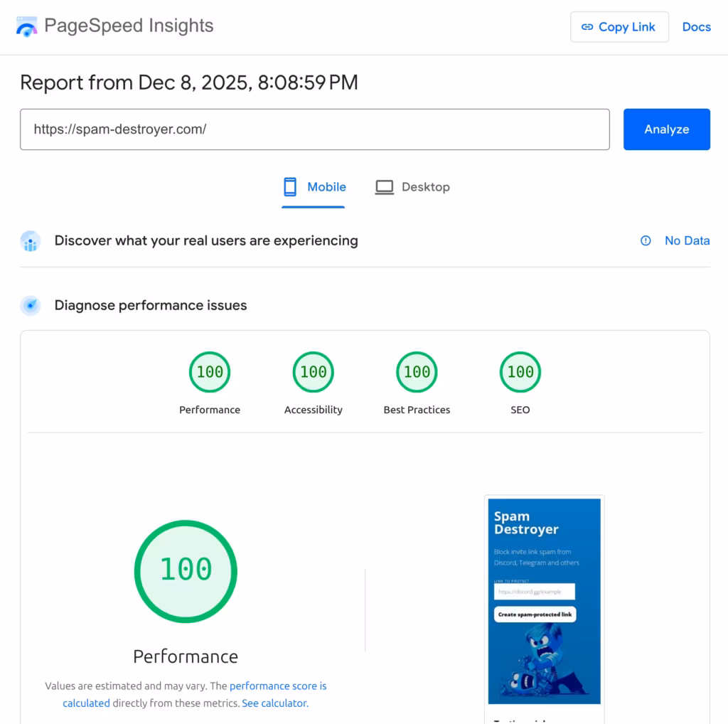Click the diagnose performance issues icon

[x=30, y=306]
